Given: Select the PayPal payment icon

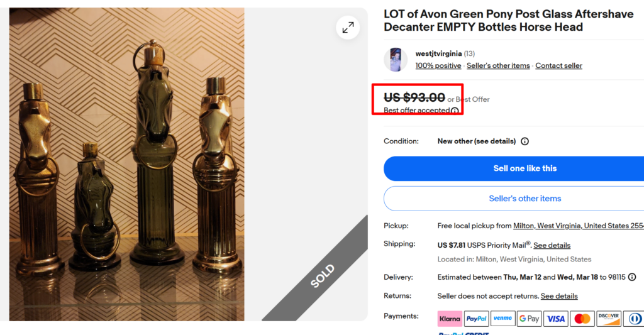Looking at the screenshot, I should pos(476,319).
